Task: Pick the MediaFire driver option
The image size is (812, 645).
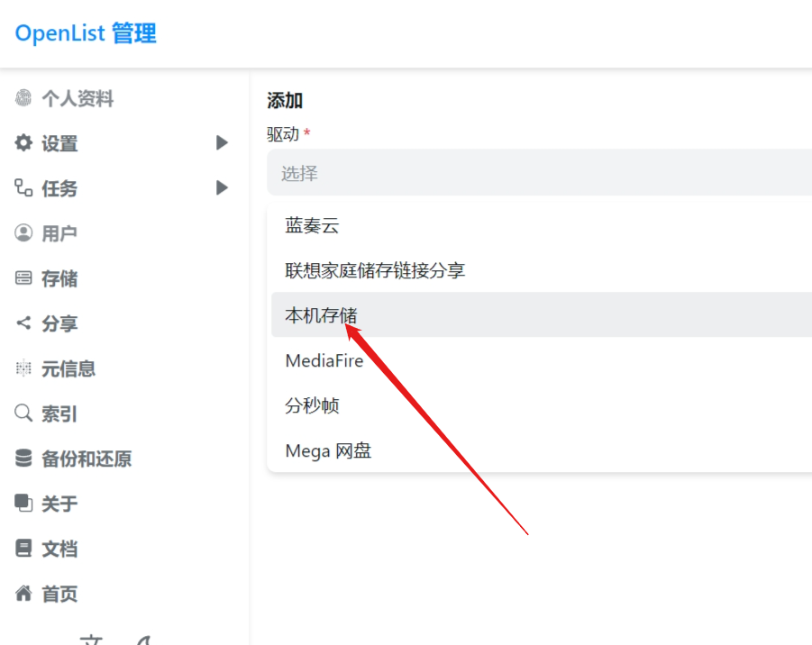Action: pos(324,360)
